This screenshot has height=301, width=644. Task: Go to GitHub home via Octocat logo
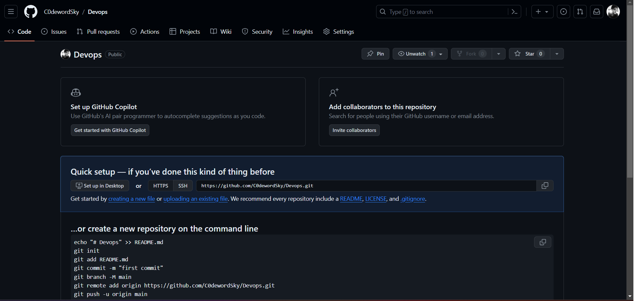click(x=31, y=12)
